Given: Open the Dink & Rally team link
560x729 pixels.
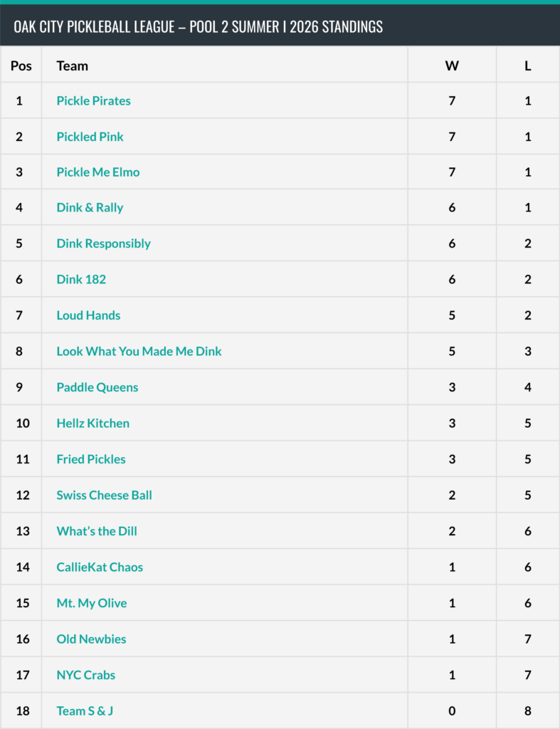Looking at the screenshot, I should (90, 207).
